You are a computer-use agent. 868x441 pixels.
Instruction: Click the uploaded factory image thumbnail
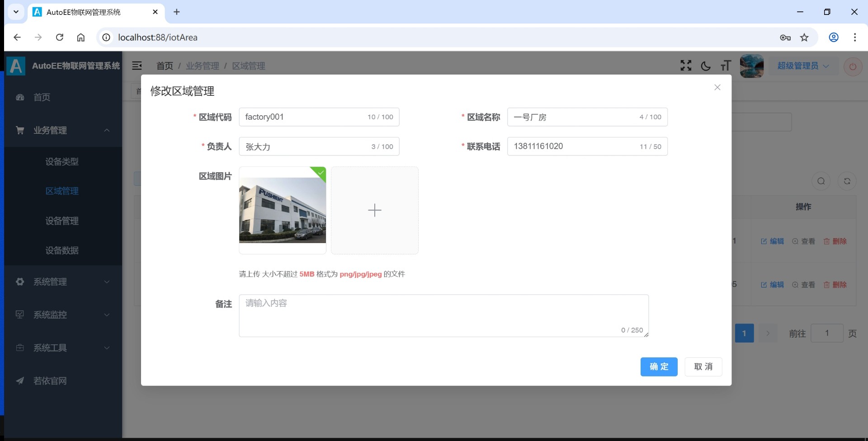(283, 210)
